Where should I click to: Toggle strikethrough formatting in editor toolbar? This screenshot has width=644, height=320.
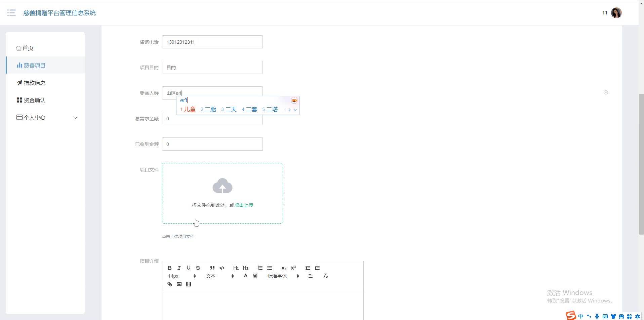pyautogui.click(x=198, y=268)
